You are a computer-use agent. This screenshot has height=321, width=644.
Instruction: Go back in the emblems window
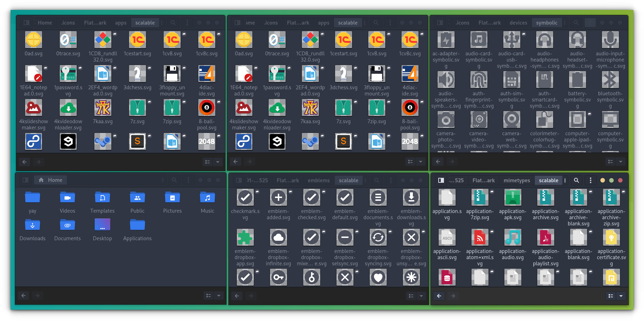237,296
